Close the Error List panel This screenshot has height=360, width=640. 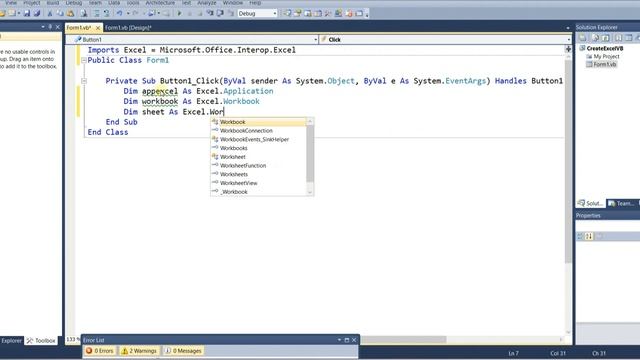354,340
